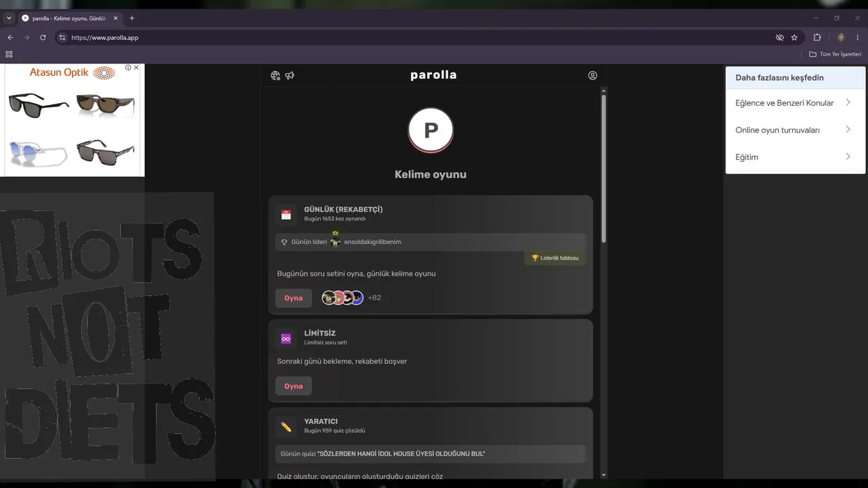Open site information icon in address bar
The image size is (868, 488).
pyautogui.click(x=62, y=37)
